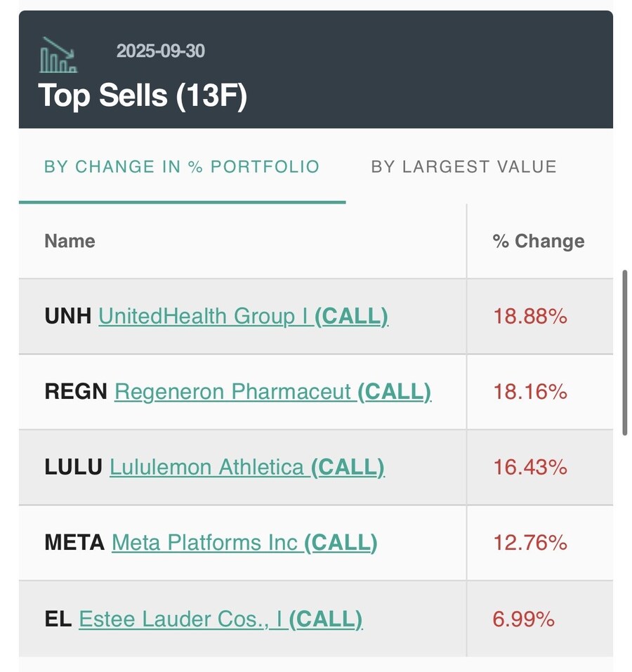Click the EL ticker symbol
632x672 pixels.
tap(58, 619)
